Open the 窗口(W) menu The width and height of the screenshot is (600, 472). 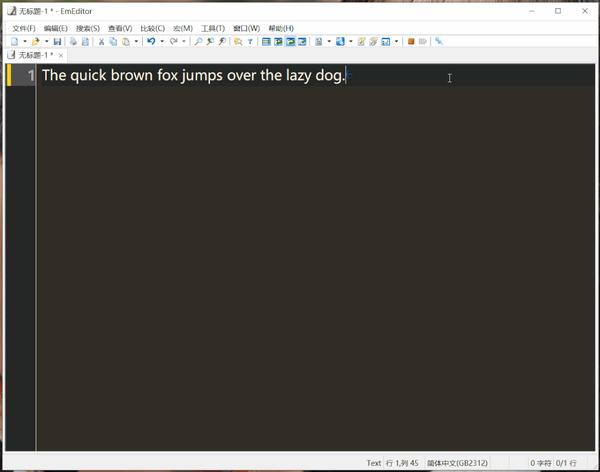(x=247, y=28)
